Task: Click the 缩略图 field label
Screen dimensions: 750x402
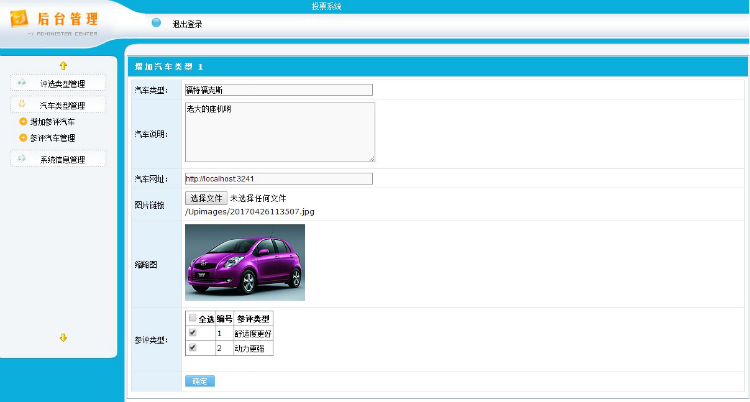Action: click(146, 265)
